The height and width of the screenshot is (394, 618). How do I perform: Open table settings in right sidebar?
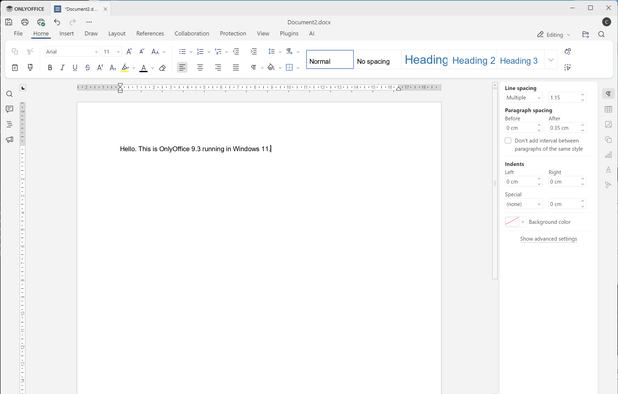tap(608, 109)
